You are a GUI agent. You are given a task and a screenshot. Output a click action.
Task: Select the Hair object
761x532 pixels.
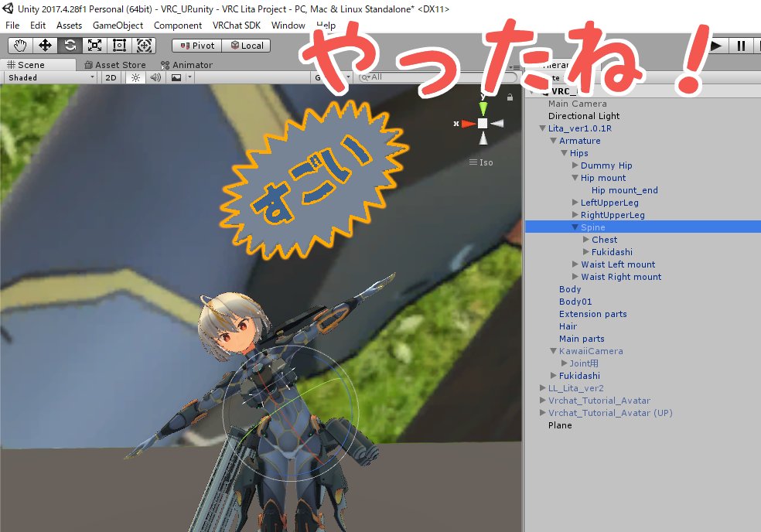click(x=568, y=326)
